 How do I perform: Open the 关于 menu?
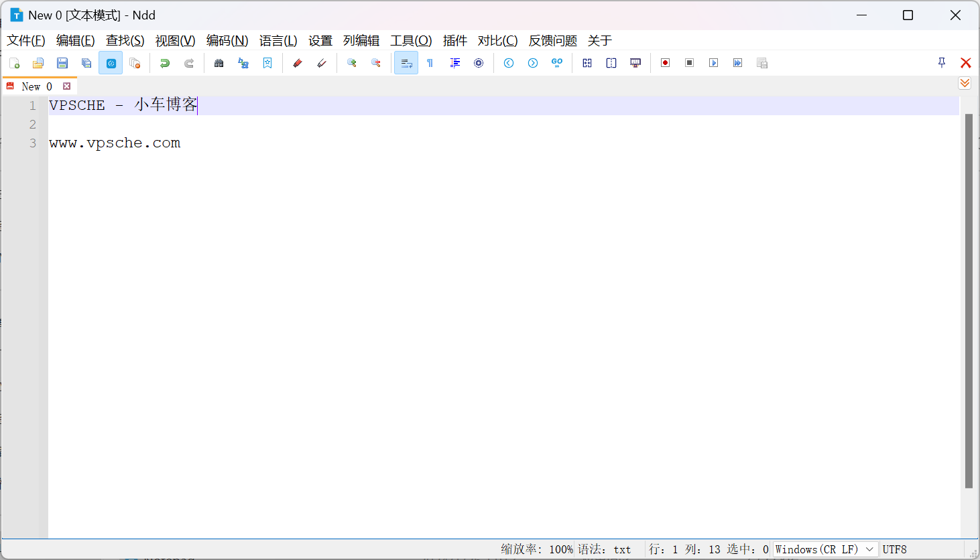click(600, 41)
